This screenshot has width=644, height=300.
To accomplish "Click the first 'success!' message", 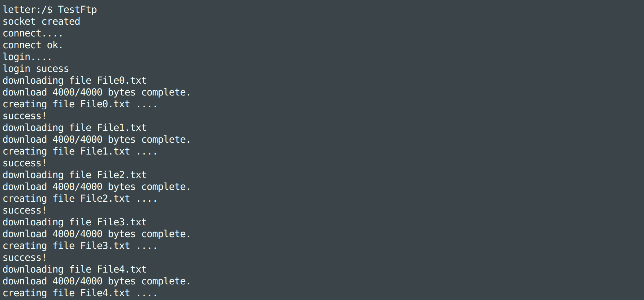I will pos(24,116).
